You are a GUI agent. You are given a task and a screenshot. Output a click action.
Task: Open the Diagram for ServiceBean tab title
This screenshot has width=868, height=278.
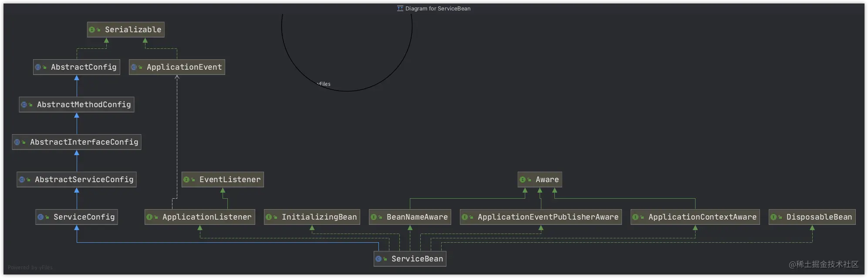[x=438, y=8]
